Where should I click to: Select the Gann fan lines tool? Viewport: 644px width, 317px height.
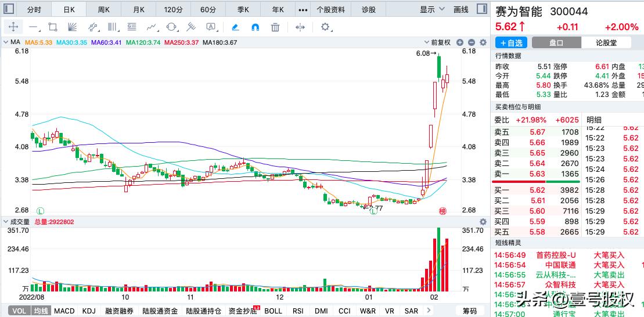coord(72,27)
